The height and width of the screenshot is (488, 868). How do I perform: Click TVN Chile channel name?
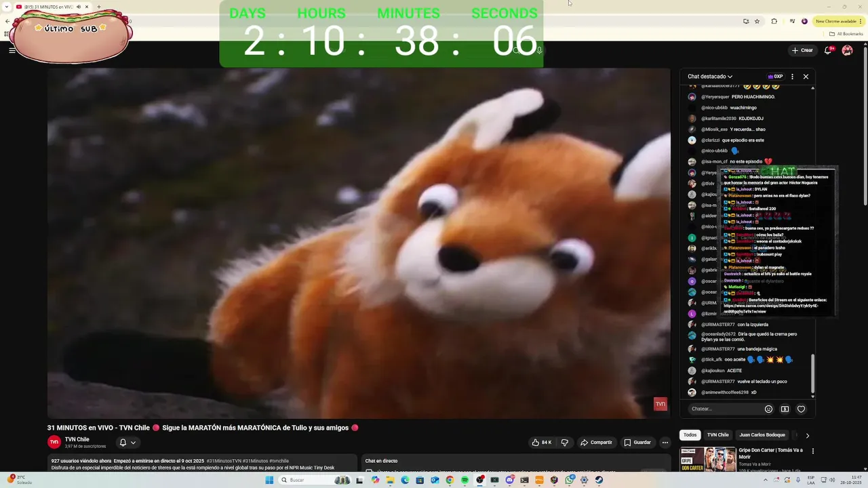[x=77, y=439]
